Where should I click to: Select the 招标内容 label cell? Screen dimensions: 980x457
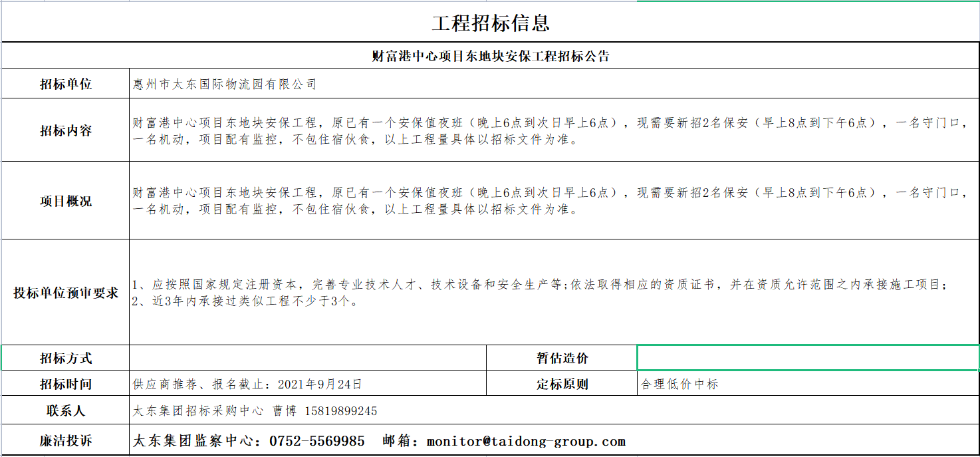click(x=66, y=130)
